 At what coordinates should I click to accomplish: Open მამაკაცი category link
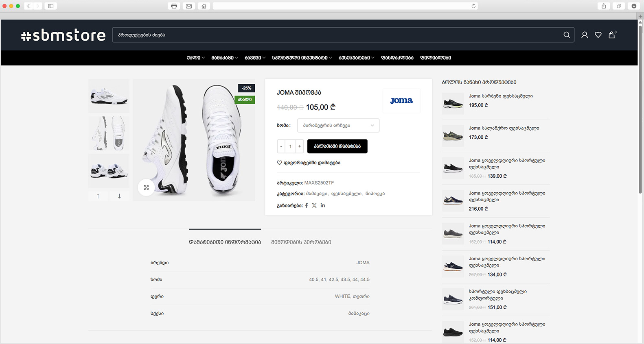point(317,194)
